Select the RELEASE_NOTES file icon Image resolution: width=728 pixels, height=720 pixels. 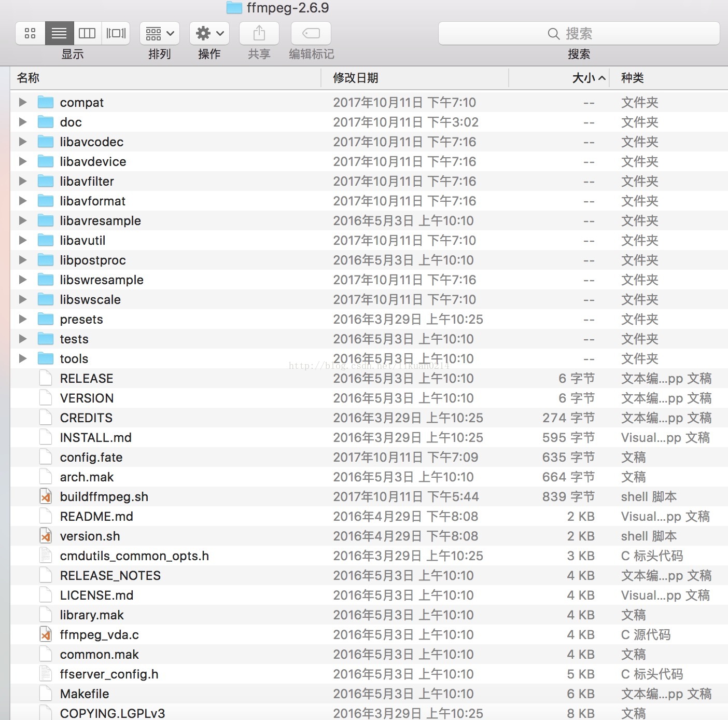tap(46, 575)
